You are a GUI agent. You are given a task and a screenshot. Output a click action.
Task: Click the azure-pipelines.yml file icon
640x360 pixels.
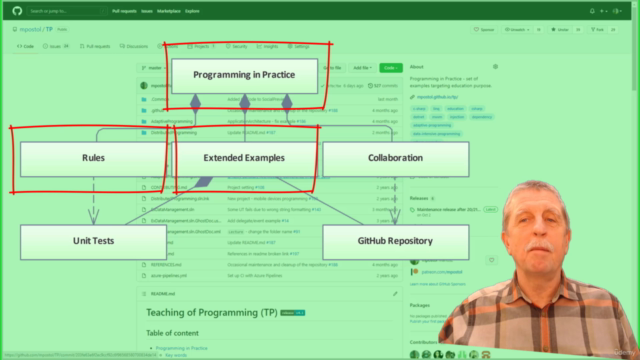pyautogui.click(x=144, y=276)
